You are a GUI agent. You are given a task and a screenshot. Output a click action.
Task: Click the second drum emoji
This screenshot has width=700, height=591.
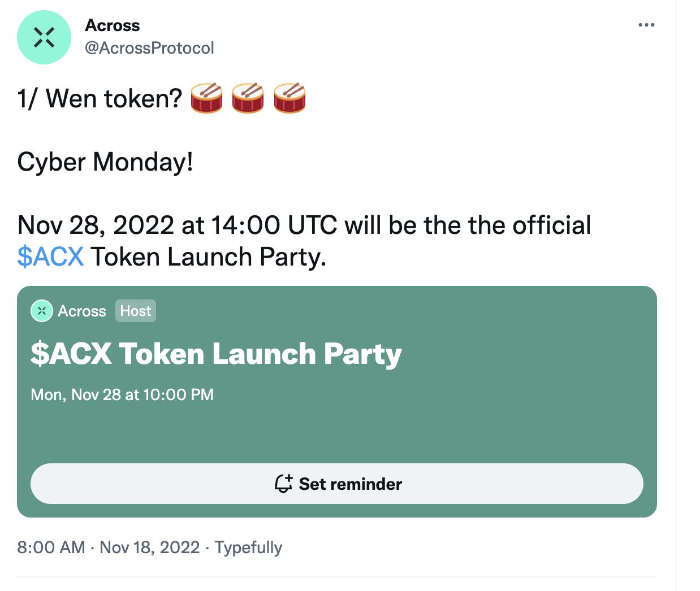248,97
